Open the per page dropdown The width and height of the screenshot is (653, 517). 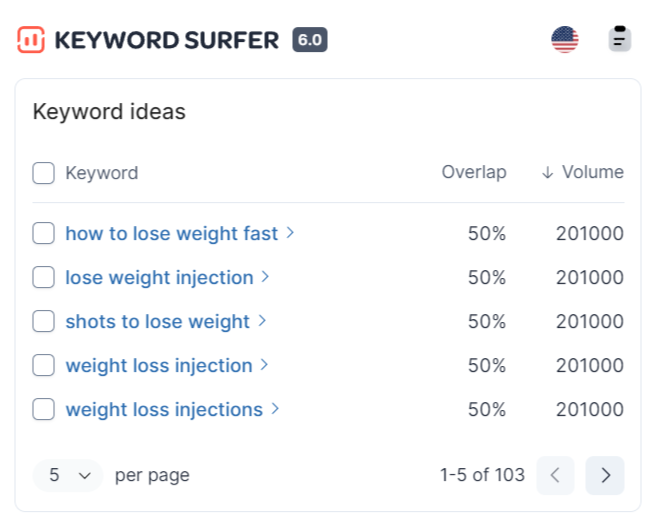pyautogui.click(x=68, y=475)
